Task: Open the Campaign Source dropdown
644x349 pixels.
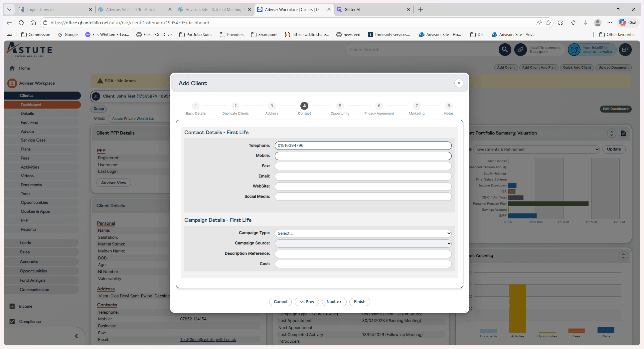Action: pyautogui.click(x=363, y=243)
